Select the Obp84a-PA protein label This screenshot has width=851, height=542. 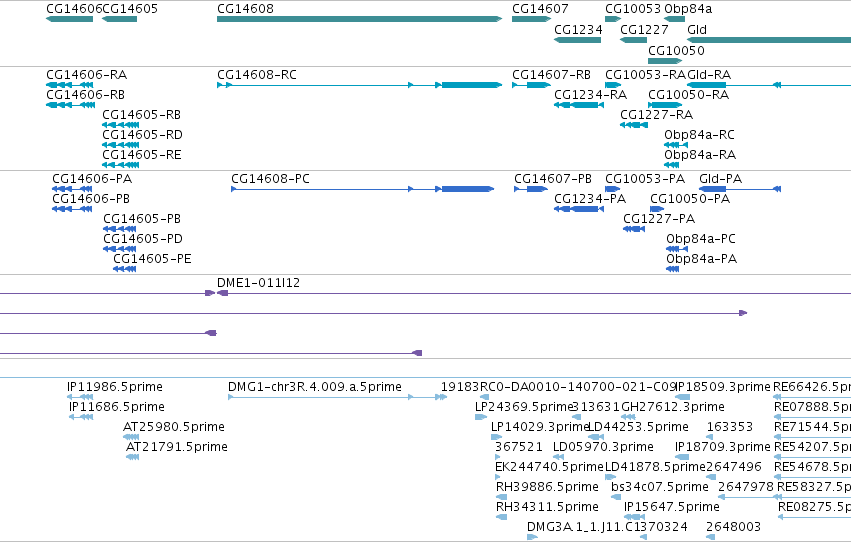702,259
